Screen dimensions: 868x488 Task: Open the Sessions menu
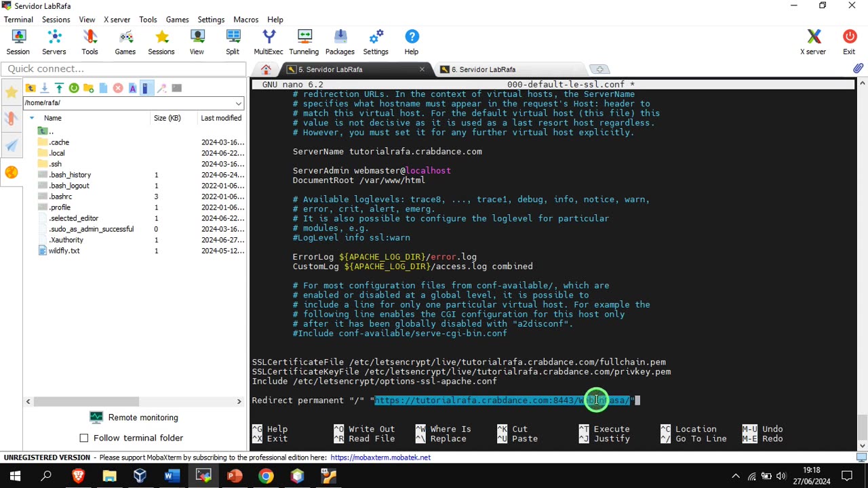tap(56, 20)
